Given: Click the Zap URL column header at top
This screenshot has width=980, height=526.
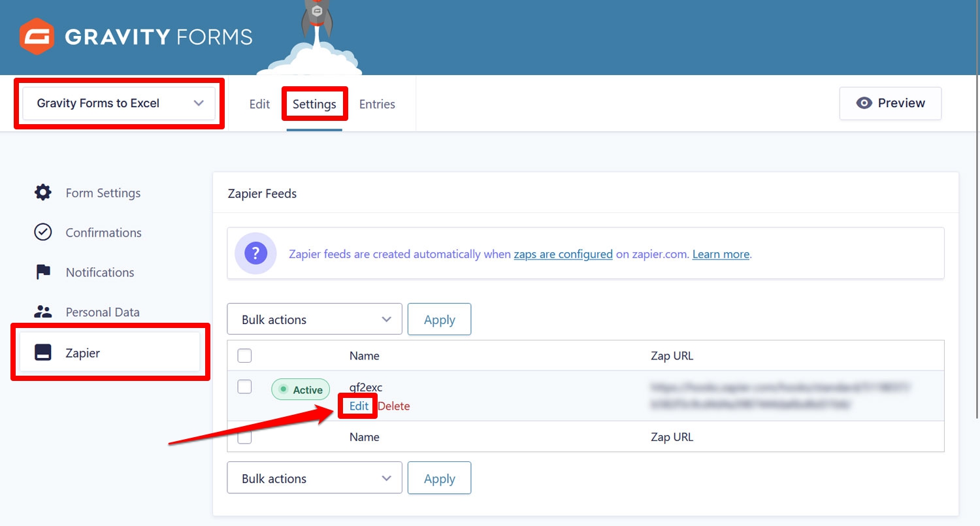Looking at the screenshot, I should (672, 356).
